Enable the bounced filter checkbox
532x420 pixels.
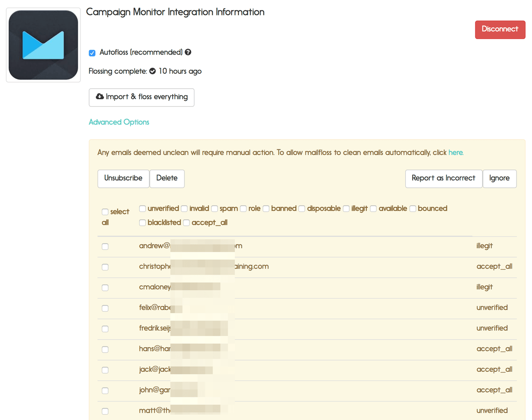pos(413,209)
